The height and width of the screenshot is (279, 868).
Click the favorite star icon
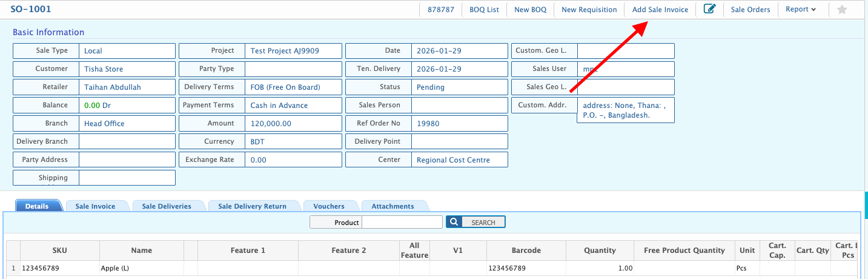[841, 10]
